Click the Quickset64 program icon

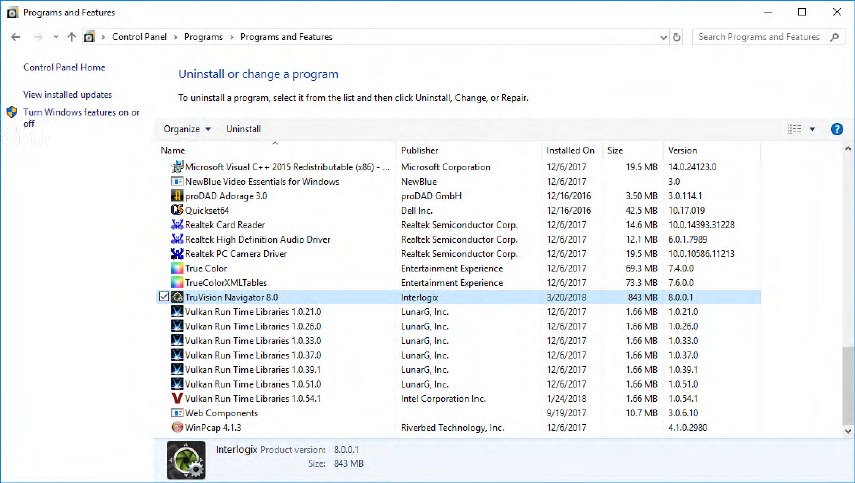coord(177,210)
